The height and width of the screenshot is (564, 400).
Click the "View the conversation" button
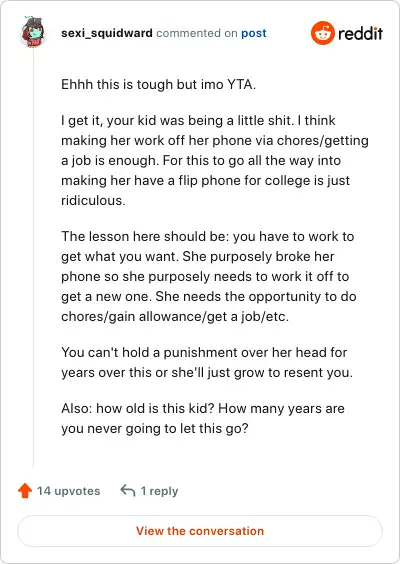tap(200, 531)
